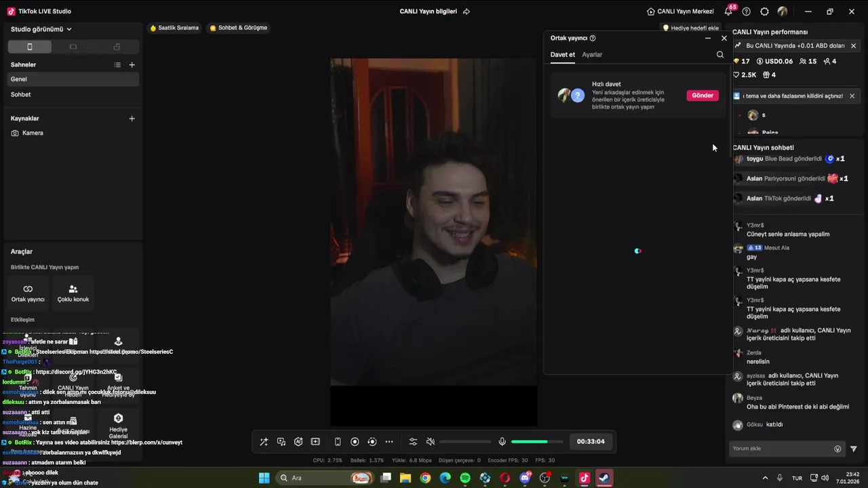This screenshot has width=868, height=488.
Task: Click Y3mr$ comment about anlasma yapalim
Action: [787, 235]
